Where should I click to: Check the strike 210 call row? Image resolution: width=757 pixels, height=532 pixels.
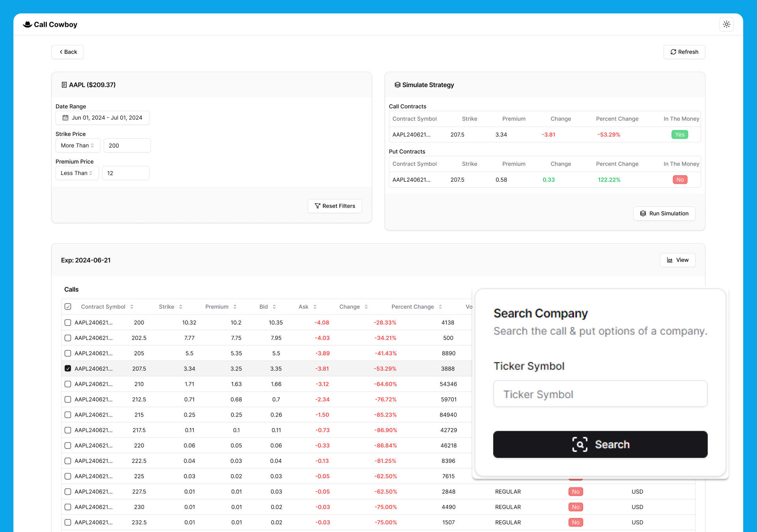click(68, 384)
